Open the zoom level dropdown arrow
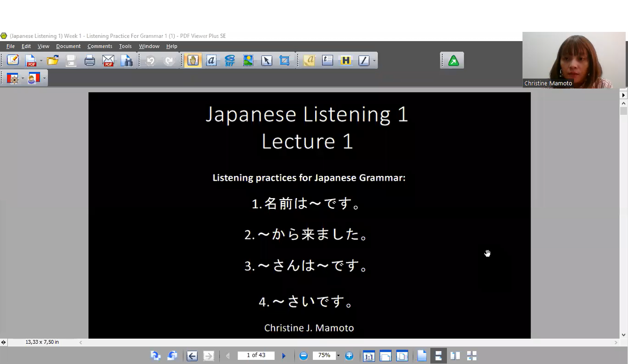 point(338,356)
